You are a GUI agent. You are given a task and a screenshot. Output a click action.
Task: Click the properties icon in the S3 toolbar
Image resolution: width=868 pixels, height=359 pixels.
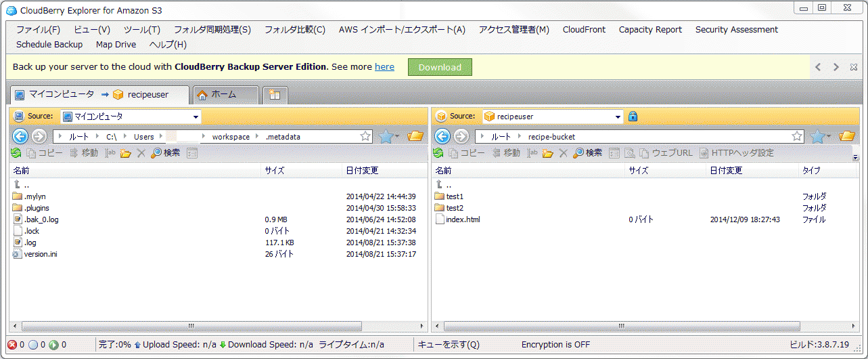coord(614,153)
